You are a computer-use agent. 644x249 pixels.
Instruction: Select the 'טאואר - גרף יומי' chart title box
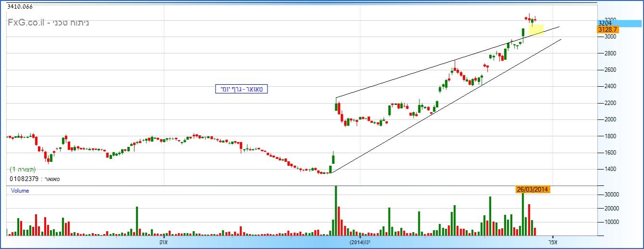tap(241, 89)
